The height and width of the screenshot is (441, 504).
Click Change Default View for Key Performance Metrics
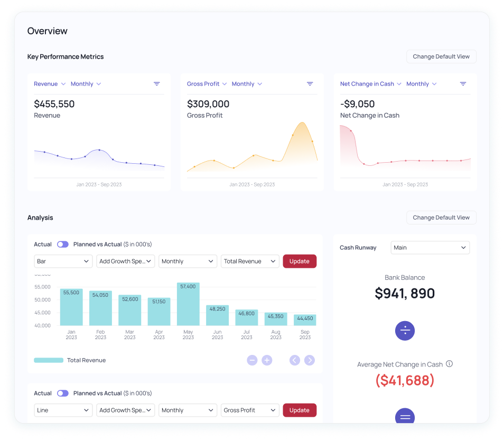441,57
